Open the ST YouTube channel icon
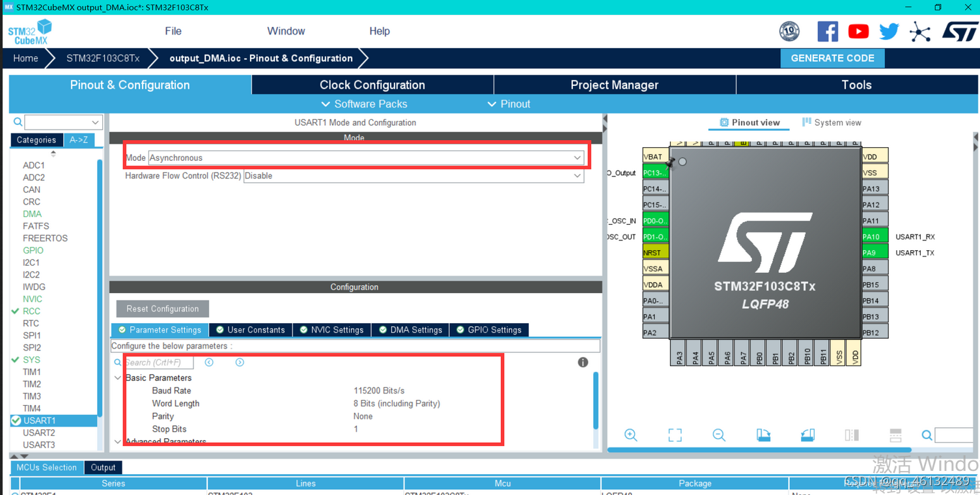 [858, 31]
